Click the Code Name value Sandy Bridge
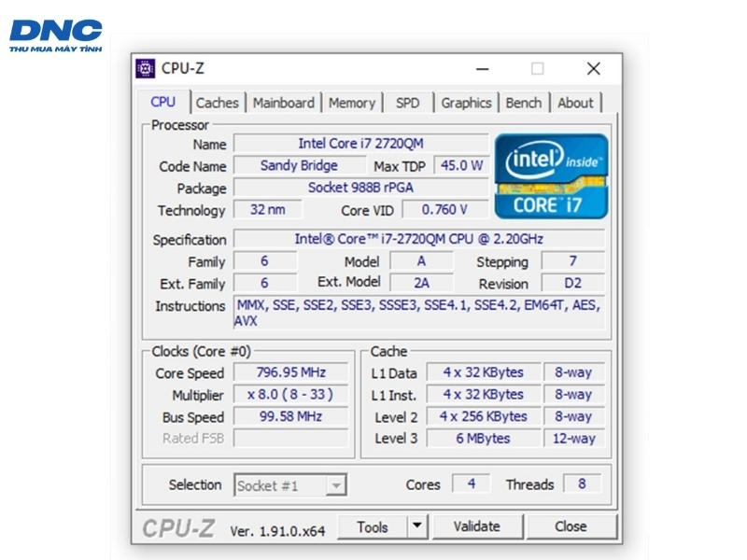 click(299, 165)
